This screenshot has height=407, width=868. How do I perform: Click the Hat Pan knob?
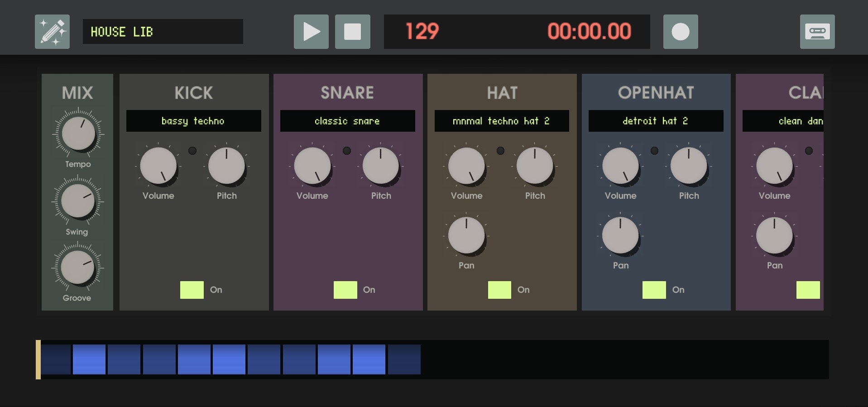click(466, 235)
